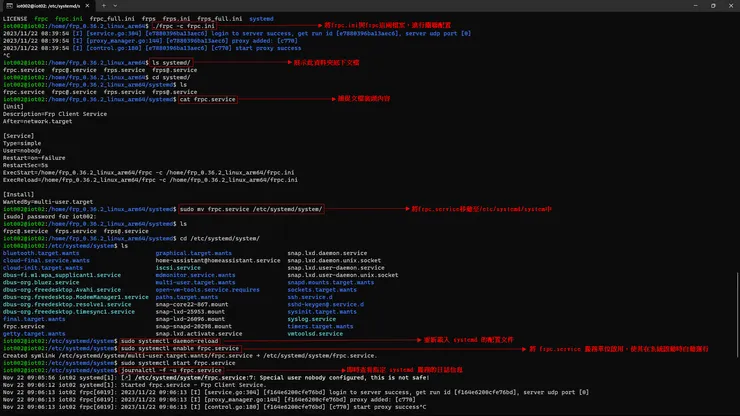Click snap.lxd.daemon.unix.socket entry
740x416 pixels.
tap(334, 260)
